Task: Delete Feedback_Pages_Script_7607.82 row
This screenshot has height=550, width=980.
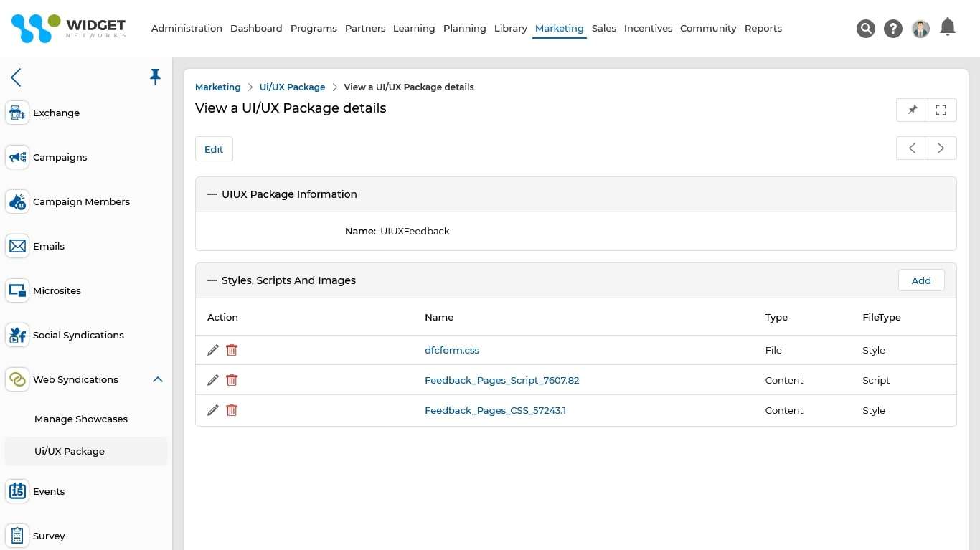Action: [232, 380]
